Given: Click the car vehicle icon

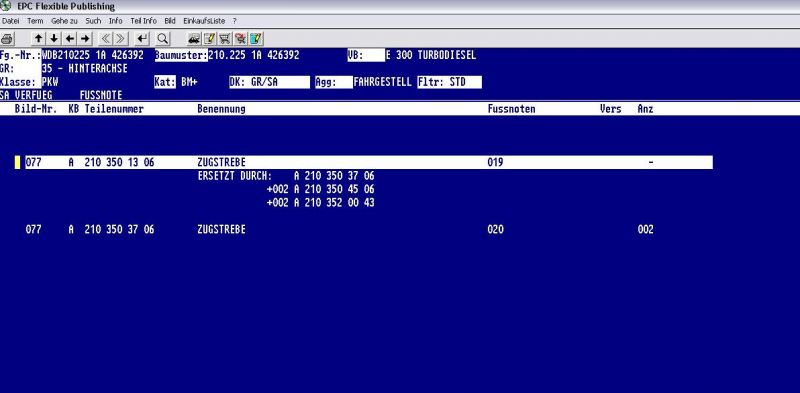Looking at the screenshot, I should coord(194,38).
